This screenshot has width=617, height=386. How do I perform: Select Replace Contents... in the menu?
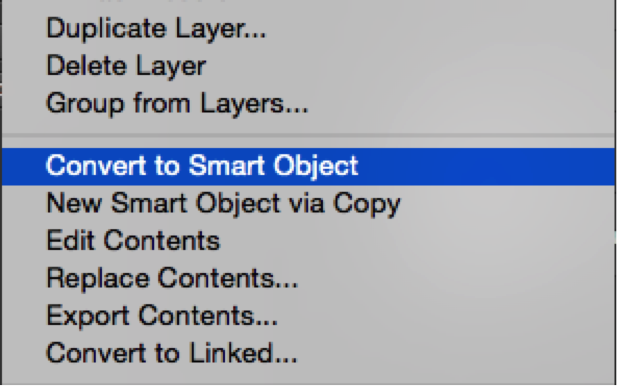(308, 278)
